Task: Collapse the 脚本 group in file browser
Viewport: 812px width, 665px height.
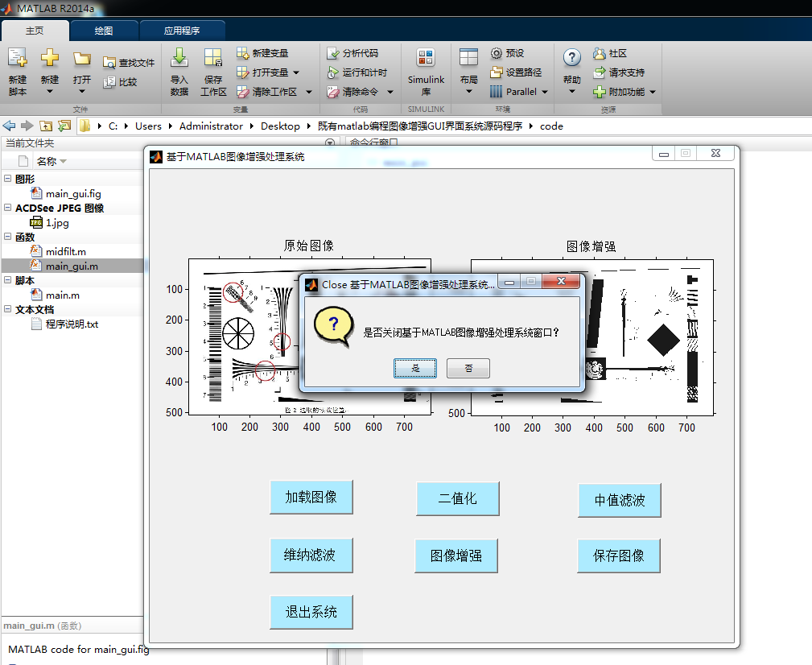Action: coord(8,280)
